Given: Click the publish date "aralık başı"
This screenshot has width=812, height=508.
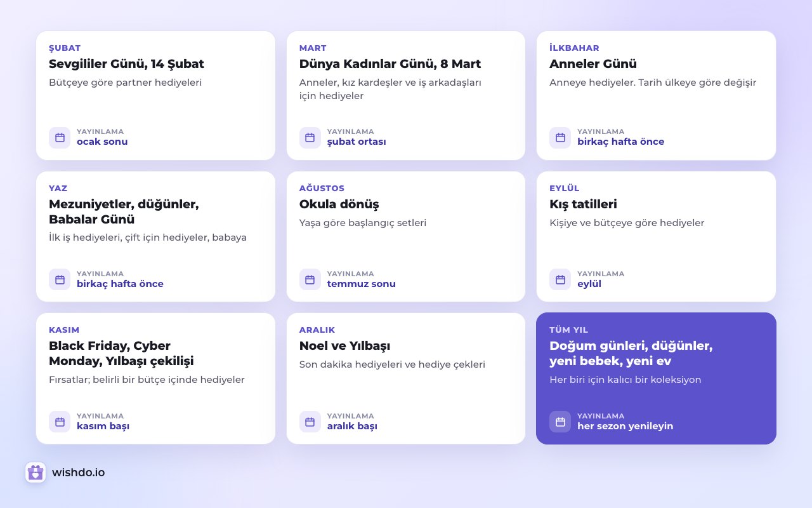Looking at the screenshot, I should pos(352,426).
